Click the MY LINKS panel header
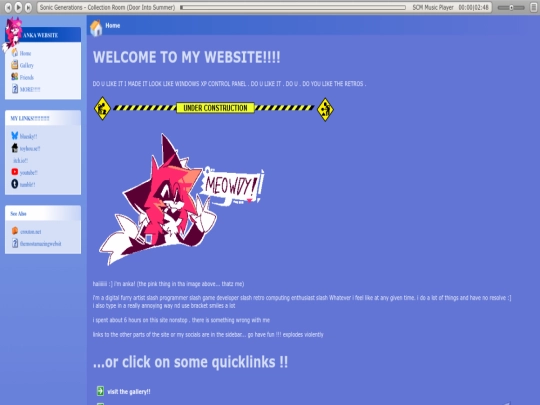Screen dimensions: 540x405 coord(43,118)
